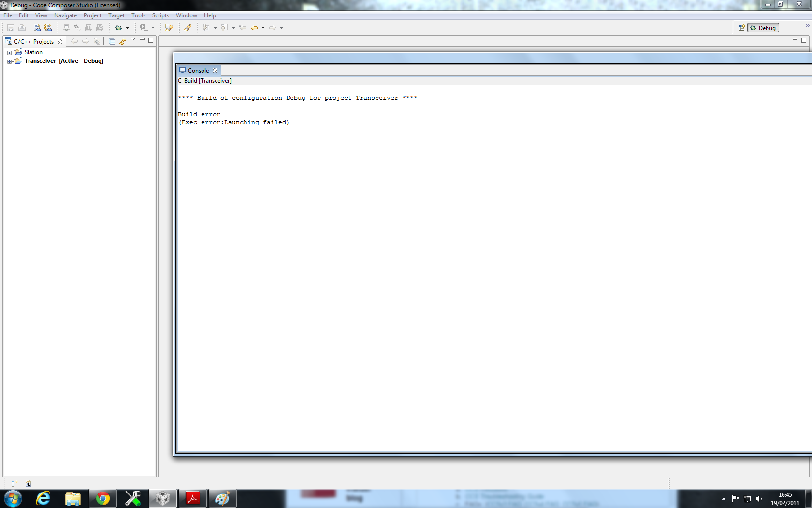Select the C/C++ Projects tab
Screen dimensions: 812x508
34,42
